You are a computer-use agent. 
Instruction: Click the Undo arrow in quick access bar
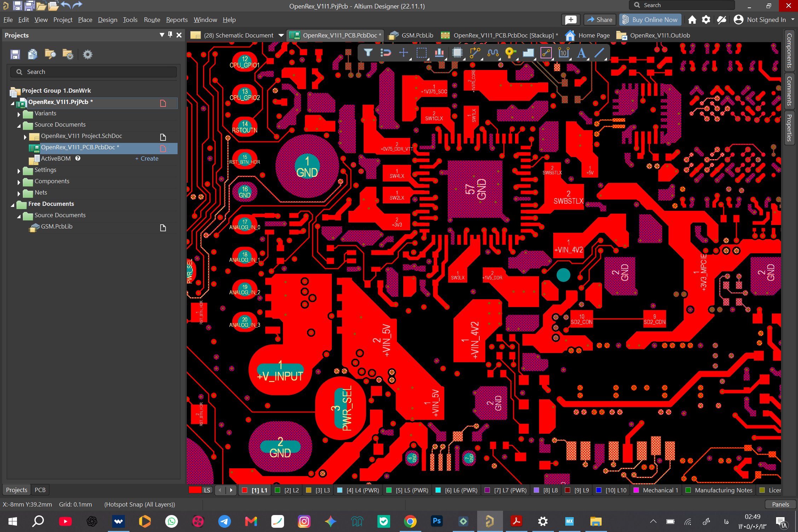[65, 5]
